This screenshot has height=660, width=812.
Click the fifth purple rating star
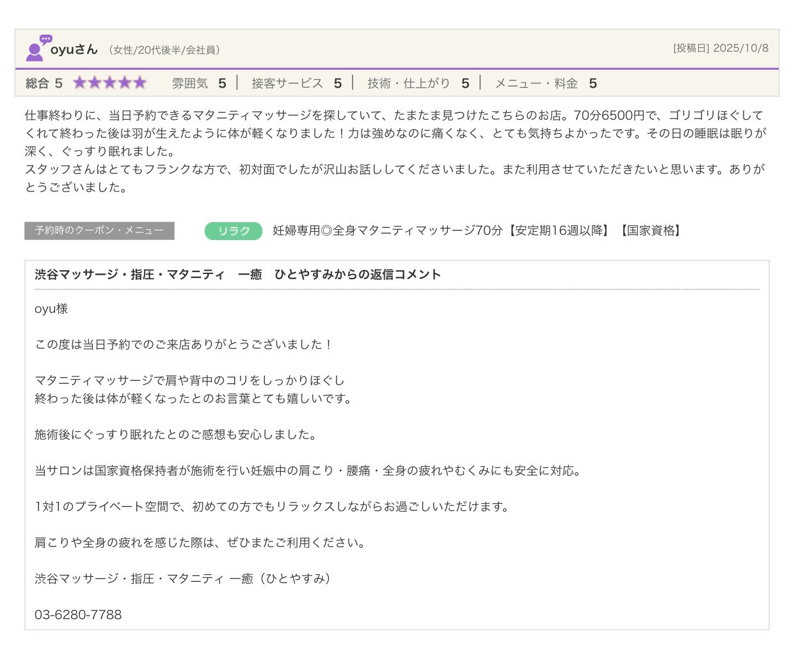click(139, 83)
